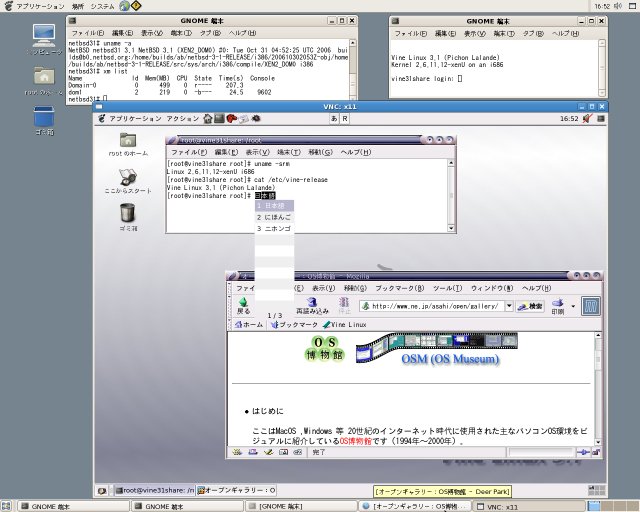Open Tabs (タブ(B)) menu in left GNOME terminal

pyautogui.click(x=210, y=33)
